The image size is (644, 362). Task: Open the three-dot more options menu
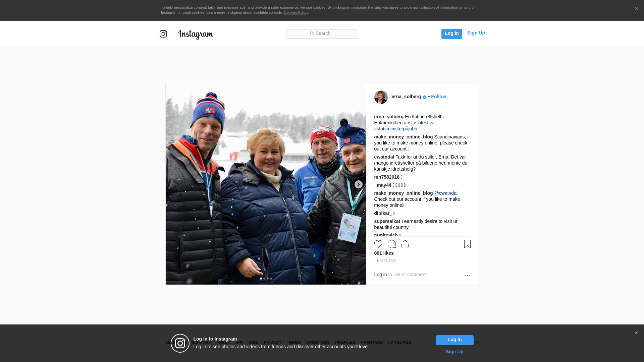point(467,276)
